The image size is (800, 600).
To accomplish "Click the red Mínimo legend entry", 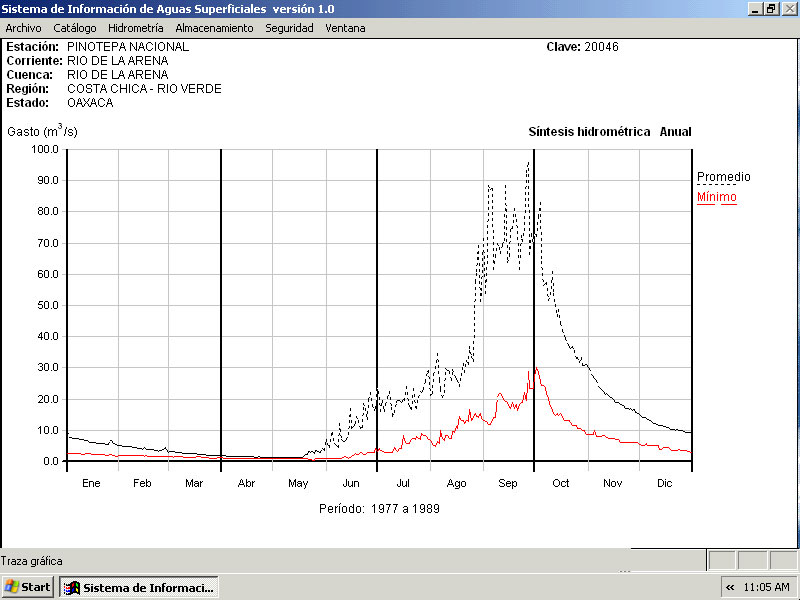I will pos(716,197).
